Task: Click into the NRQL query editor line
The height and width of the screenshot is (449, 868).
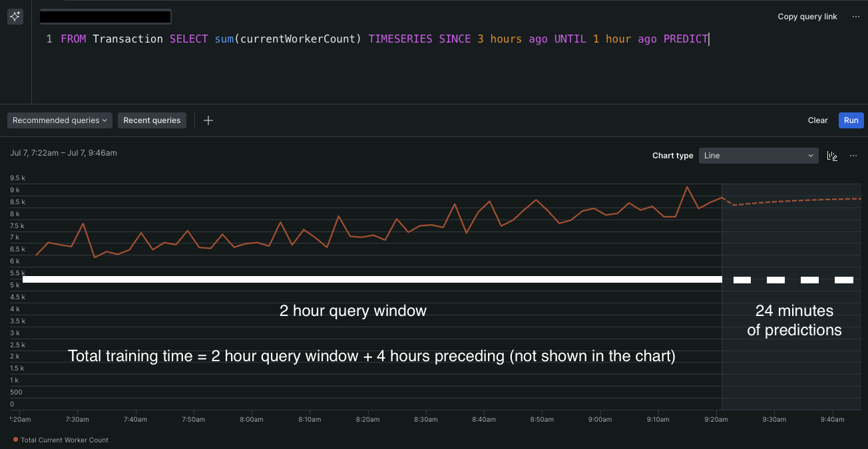Action: [x=399, y=39]
